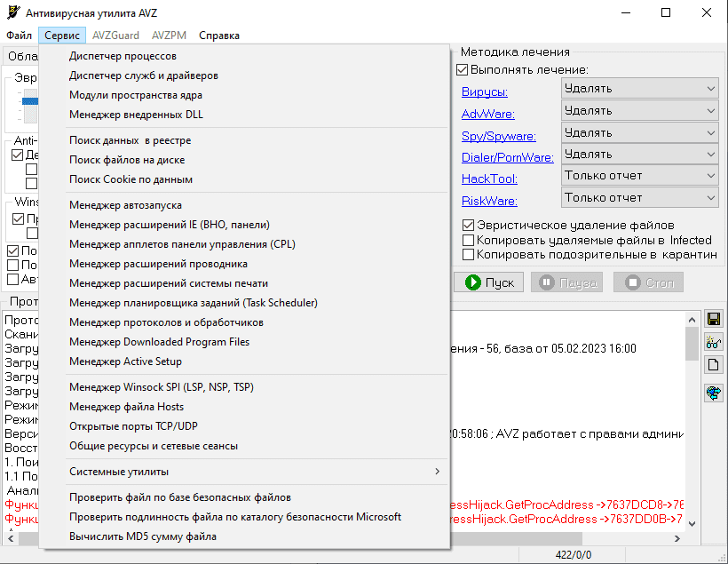Select Поиск Cookie по данным

tap(245, 179)
